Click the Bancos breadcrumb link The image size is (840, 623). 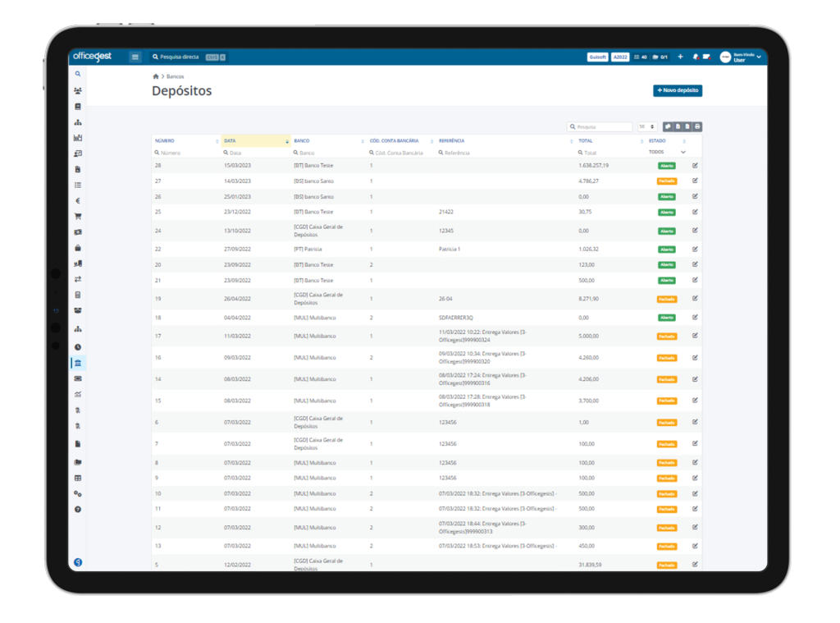[176, 76]
